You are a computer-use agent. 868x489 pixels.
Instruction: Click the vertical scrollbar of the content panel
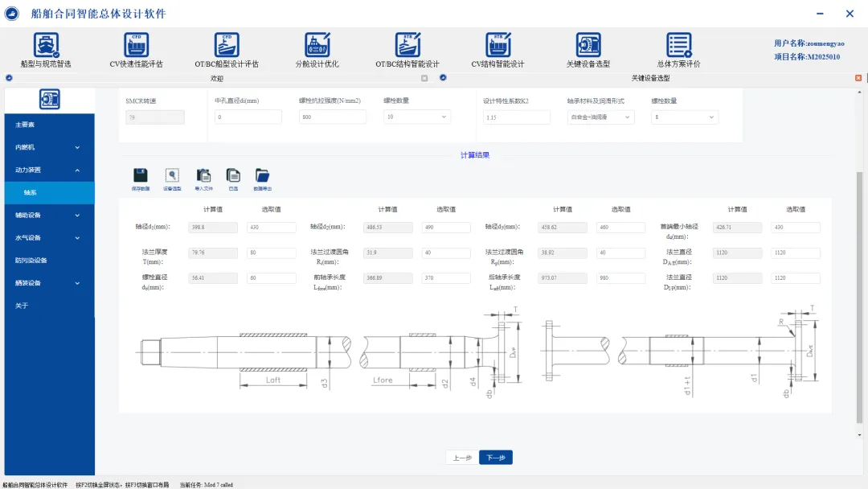click(859, 296)
